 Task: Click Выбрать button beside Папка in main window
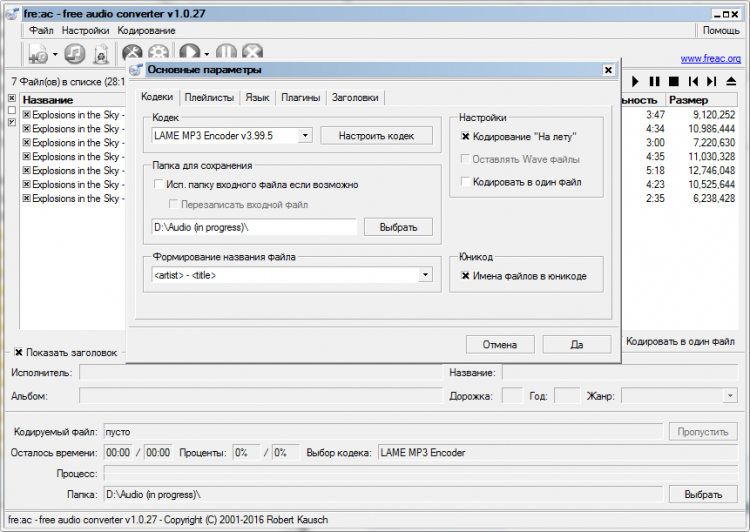click(x=703, y=494)
